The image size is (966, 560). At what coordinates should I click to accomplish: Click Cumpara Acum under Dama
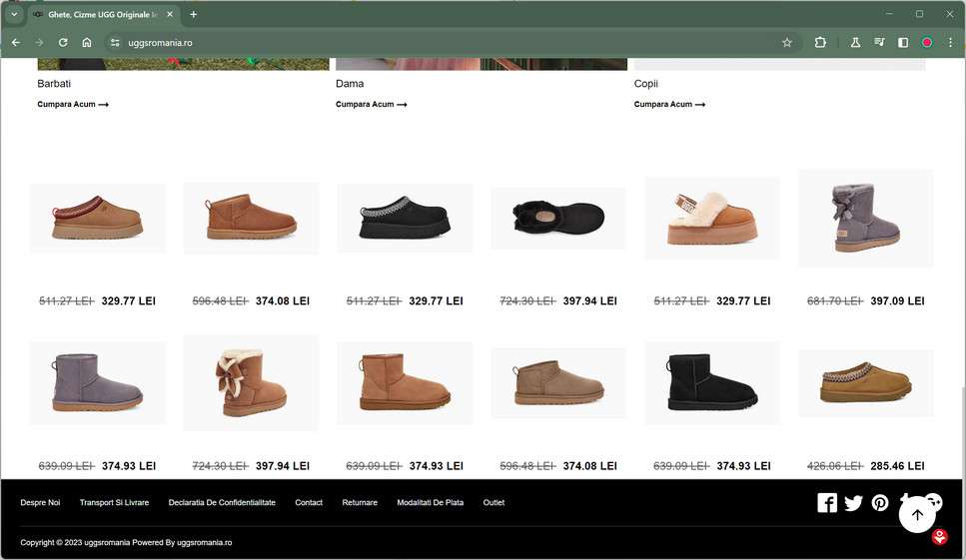point(371,104)
